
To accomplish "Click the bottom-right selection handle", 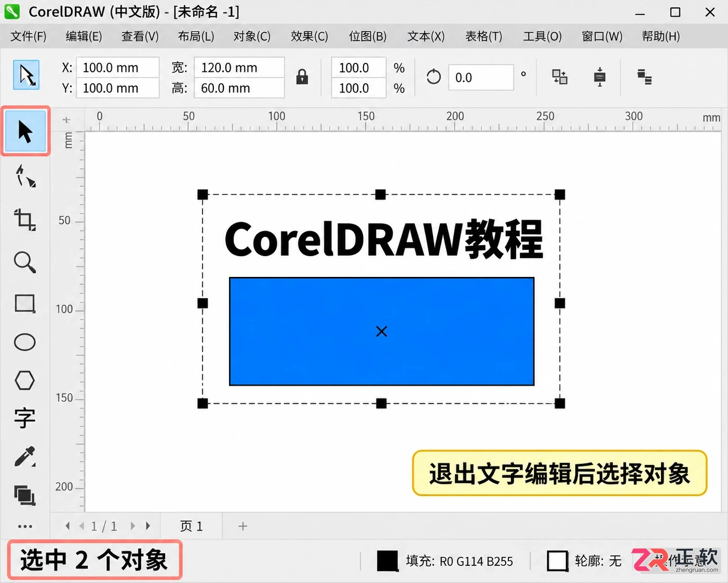I will [x=560, y=403].
